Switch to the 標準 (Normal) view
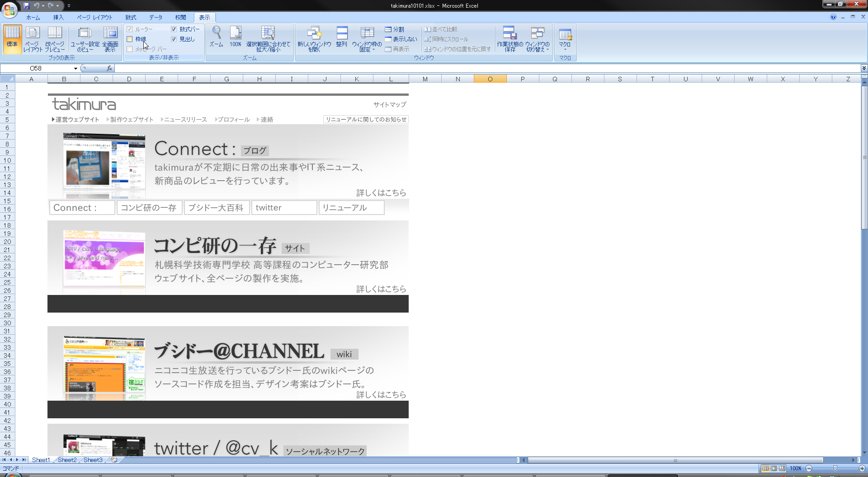The height and width of the screenshot is (477, 868). pyautogui.click(x=12, y=39)
